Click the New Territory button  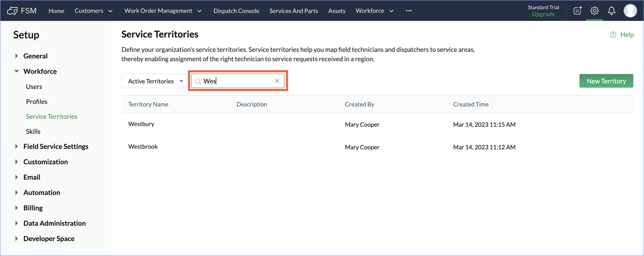tap(606, 81)
